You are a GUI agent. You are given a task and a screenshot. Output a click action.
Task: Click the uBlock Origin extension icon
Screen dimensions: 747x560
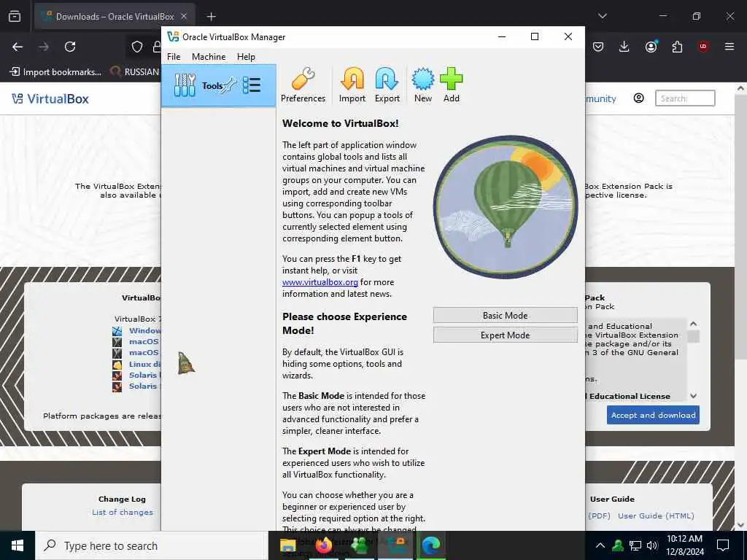point(703,47)
